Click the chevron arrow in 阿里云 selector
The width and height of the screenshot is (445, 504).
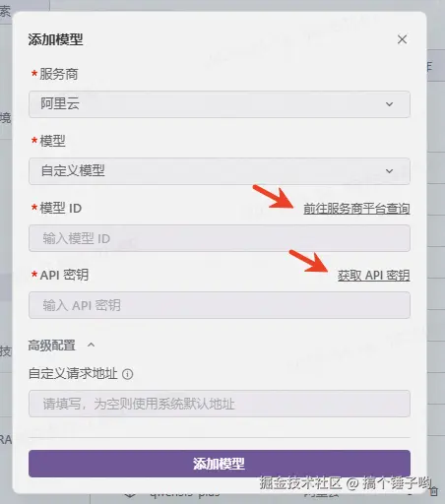click(x=389, y=104)
